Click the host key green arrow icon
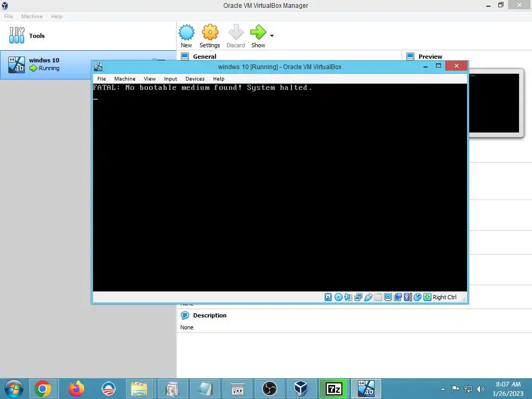The image size is (532, 399). click(428, 297)
